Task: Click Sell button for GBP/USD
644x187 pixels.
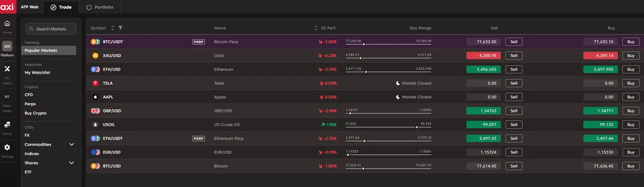Action: [514, 111]
